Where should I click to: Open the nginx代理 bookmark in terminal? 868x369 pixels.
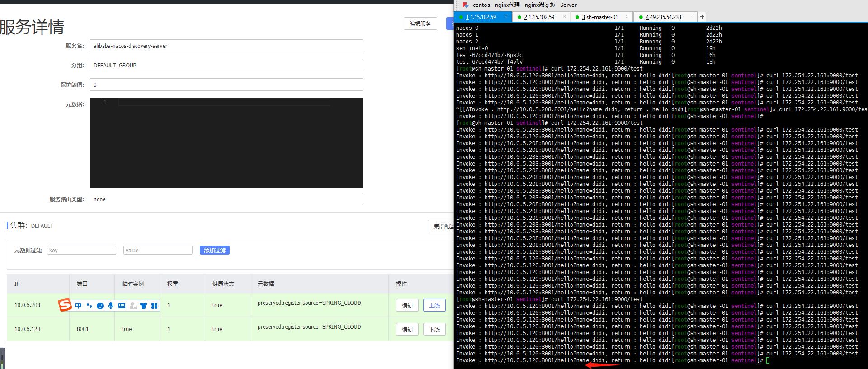(507, 5)
